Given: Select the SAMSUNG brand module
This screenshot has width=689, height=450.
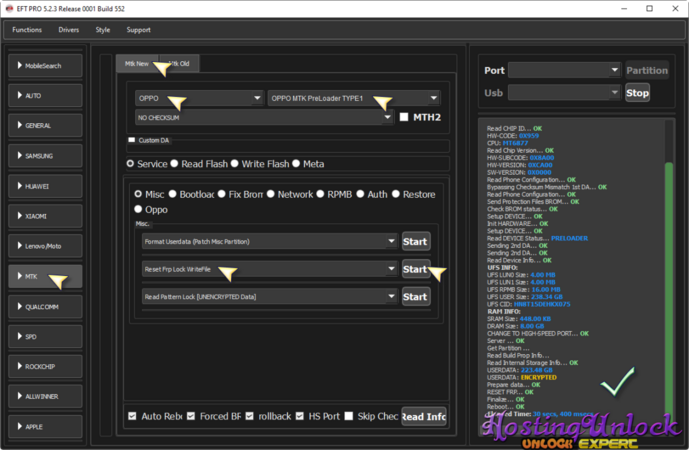Looking at the screenshot, I should 50,156.
